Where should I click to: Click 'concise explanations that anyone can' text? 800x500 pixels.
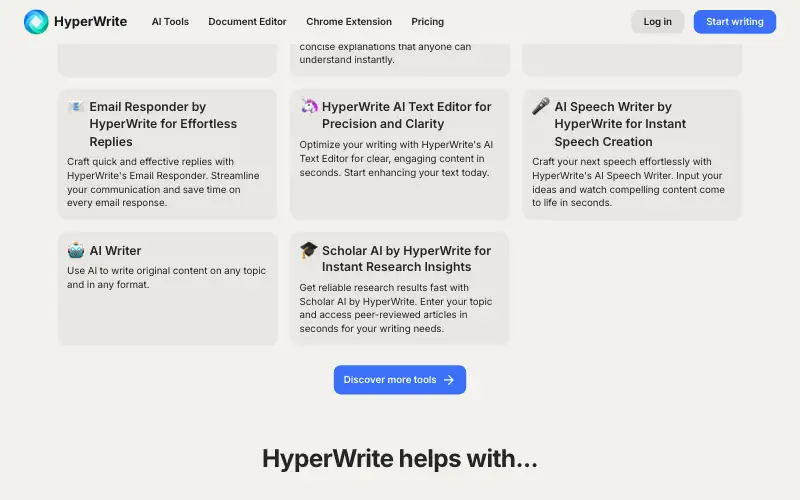coord(385,47)
